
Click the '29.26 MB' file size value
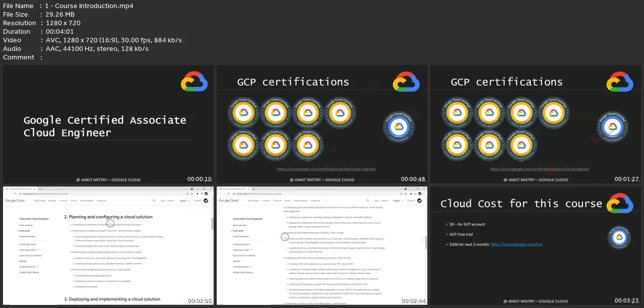click(61, 15)
